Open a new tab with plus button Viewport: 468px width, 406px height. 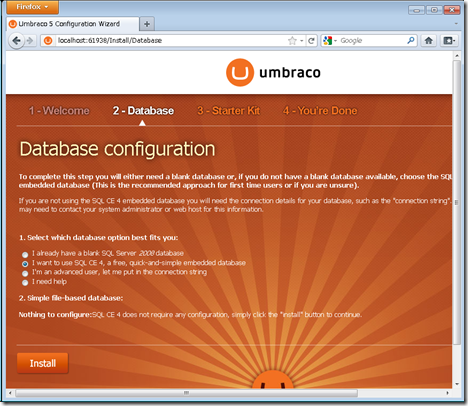147,24
